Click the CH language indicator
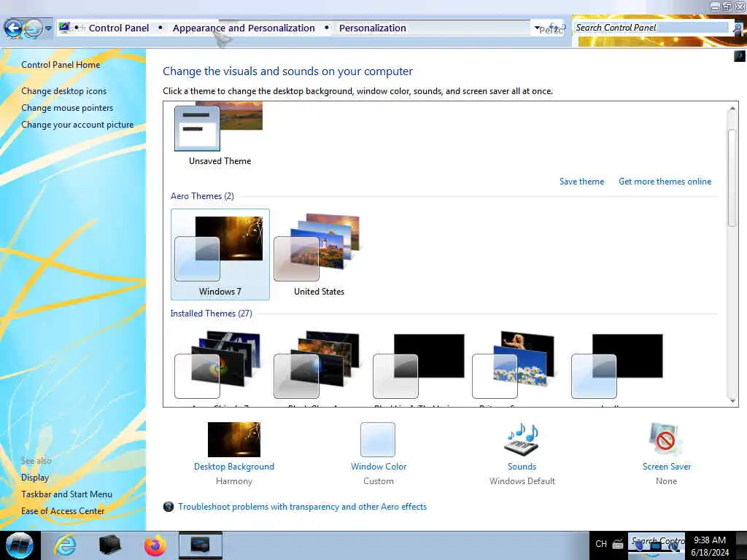The image size is (747, 560). pyautogui.click(x=601, y=544)
